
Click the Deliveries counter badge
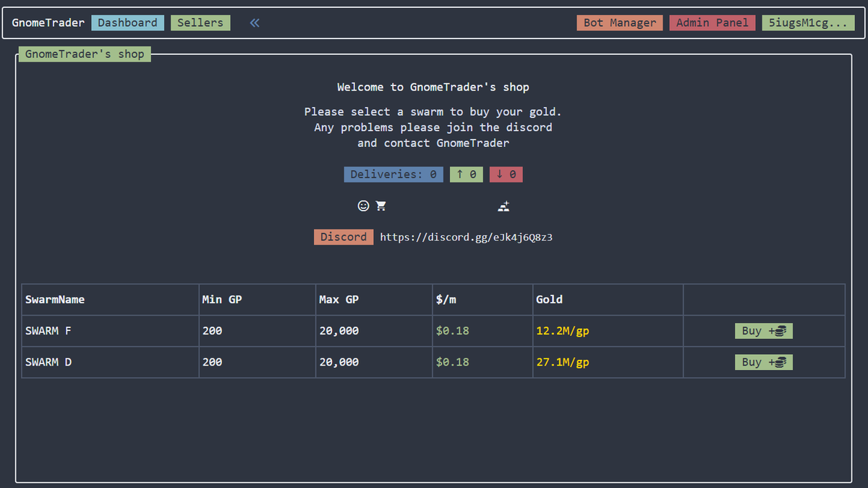393,174
